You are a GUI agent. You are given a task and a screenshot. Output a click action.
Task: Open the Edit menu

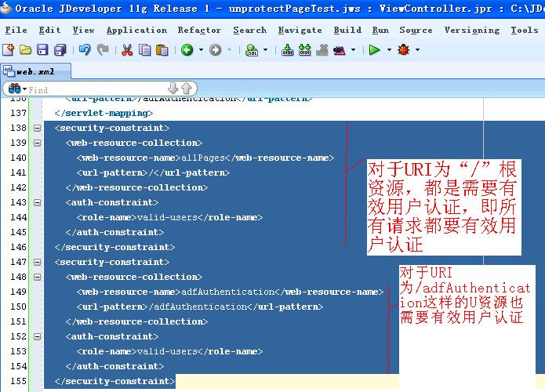coord(49,31)
